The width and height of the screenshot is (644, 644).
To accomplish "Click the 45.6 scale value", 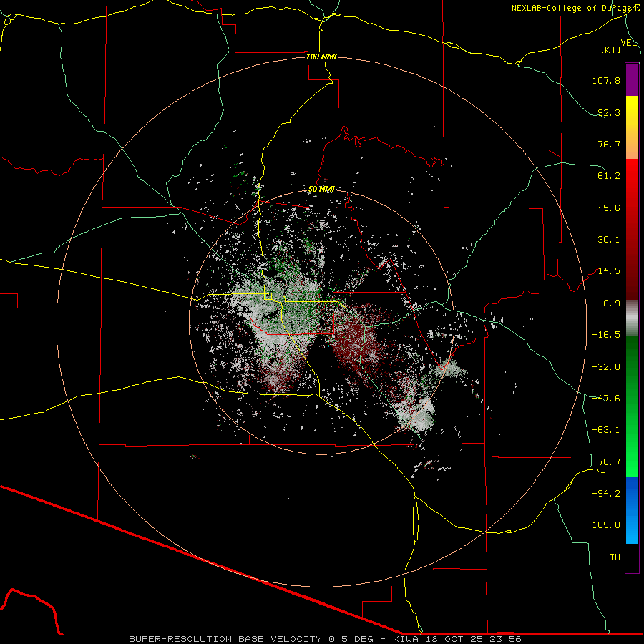I will coord(609,208).
